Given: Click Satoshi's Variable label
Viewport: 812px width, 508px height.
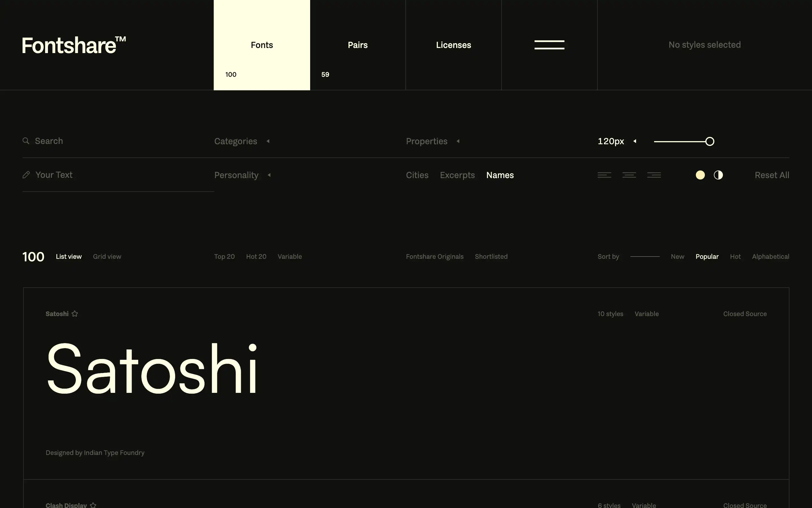Looking at the screenshot, I should click(646, 314).
